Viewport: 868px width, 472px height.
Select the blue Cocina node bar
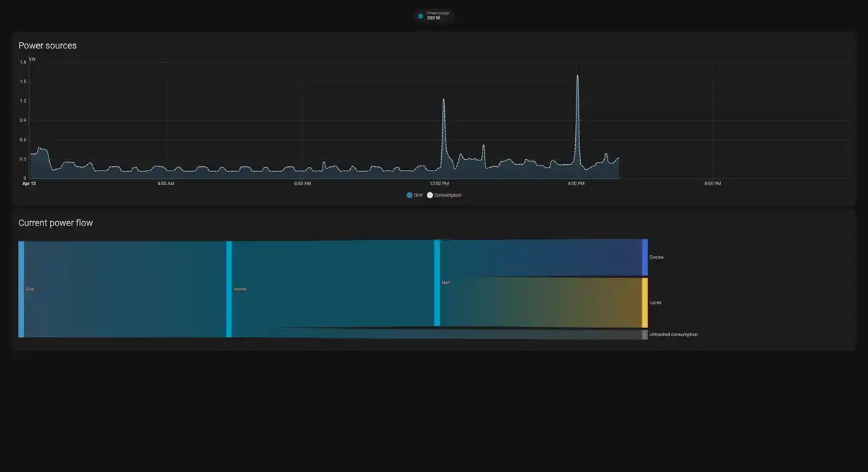coord(644,257)
